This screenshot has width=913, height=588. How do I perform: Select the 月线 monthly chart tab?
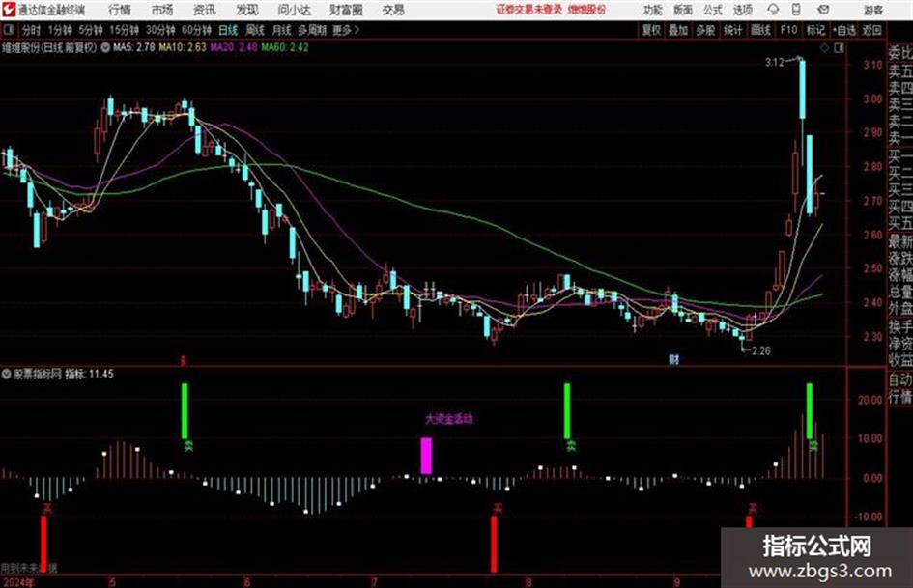[x=282, y=30]
